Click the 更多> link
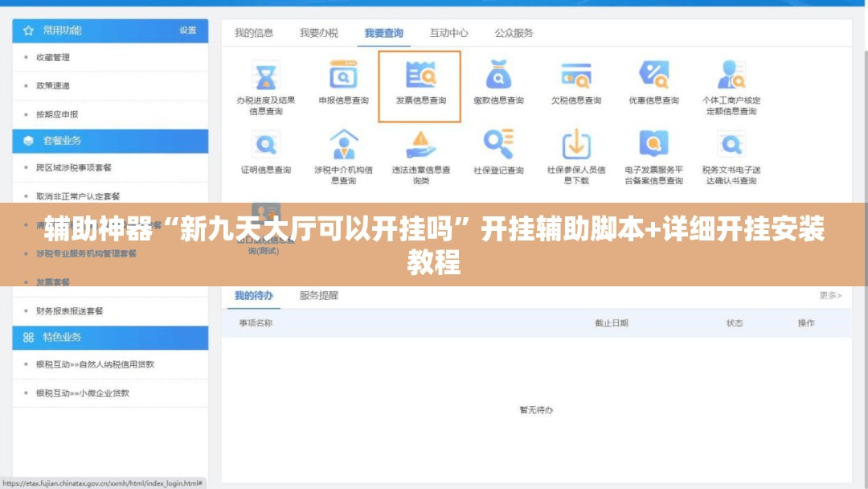This screenshot has height=489, width=868. point(830,296)
